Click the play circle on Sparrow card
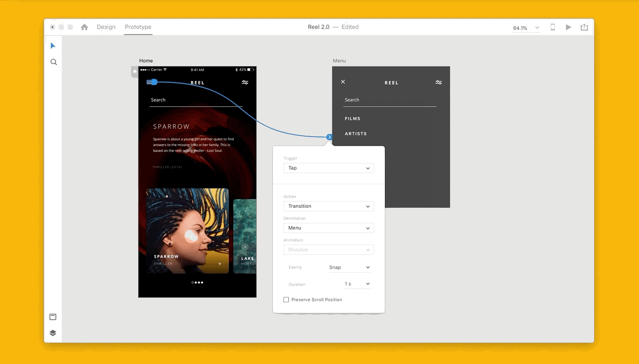This screenshot has height=364, width=639. (192, 236)
